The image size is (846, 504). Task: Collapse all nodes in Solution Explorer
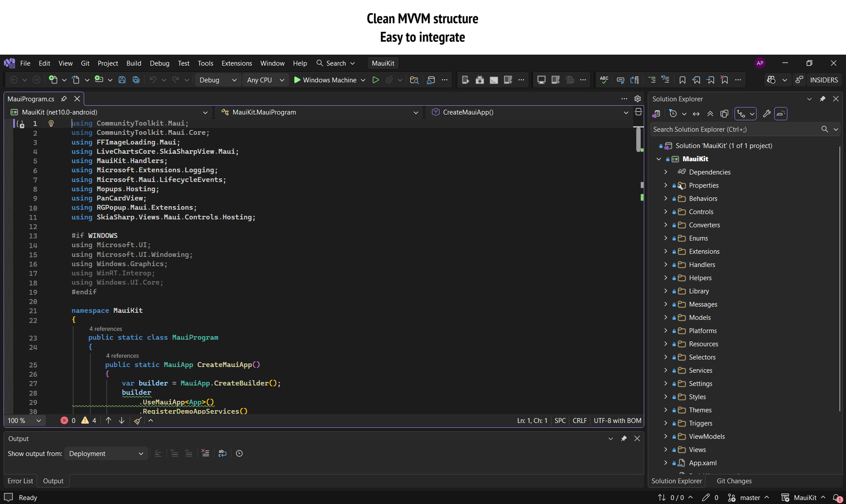tap(710, 114)
